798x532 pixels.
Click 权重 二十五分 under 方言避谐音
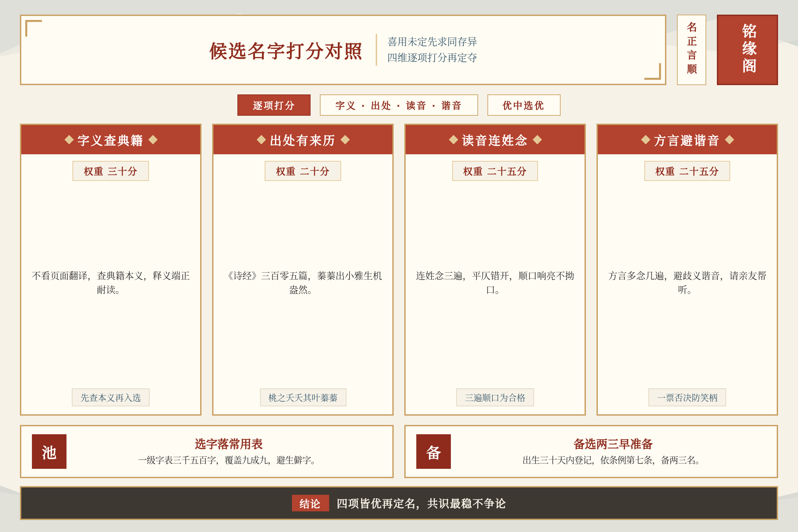coord(687,171)
